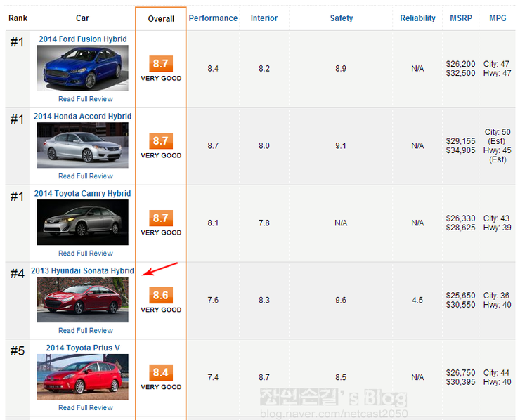Sort by the Reliability column header
This screenshot has width=520, height=420.
tap(418, 18)
